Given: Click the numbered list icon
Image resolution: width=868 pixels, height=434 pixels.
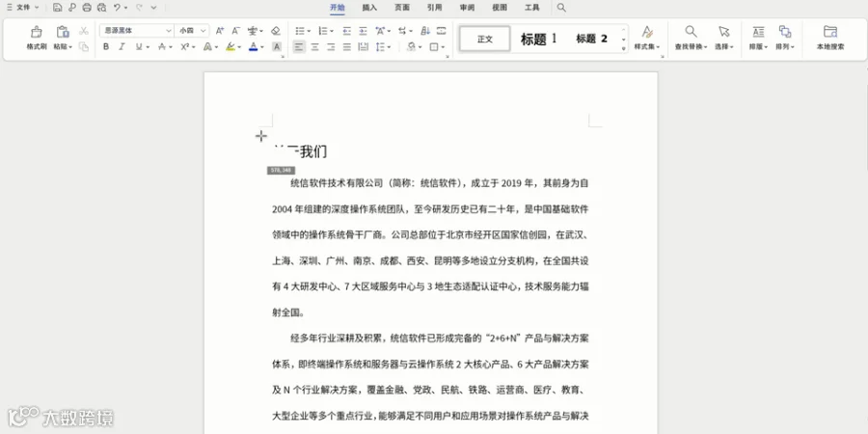Looking at the screenshot, I should tap(323, 31).
